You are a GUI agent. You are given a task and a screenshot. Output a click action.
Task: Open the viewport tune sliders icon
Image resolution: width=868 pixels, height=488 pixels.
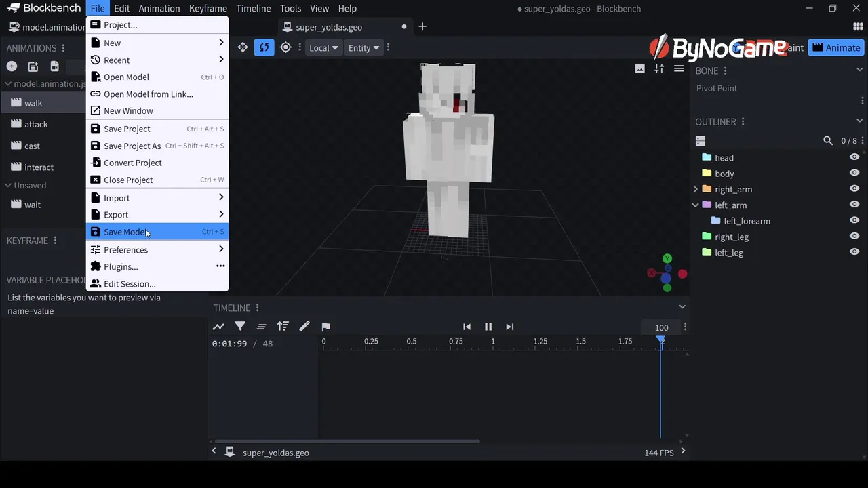tap(659, 68)
